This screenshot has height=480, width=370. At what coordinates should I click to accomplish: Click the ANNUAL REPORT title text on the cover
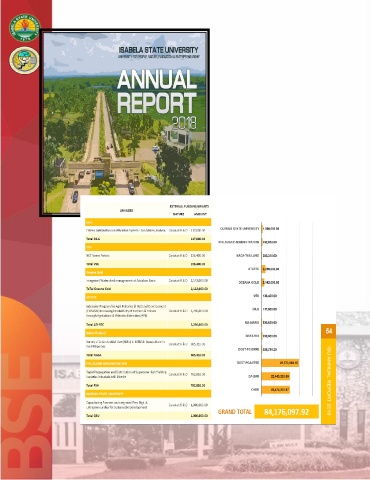coord(157,91)
